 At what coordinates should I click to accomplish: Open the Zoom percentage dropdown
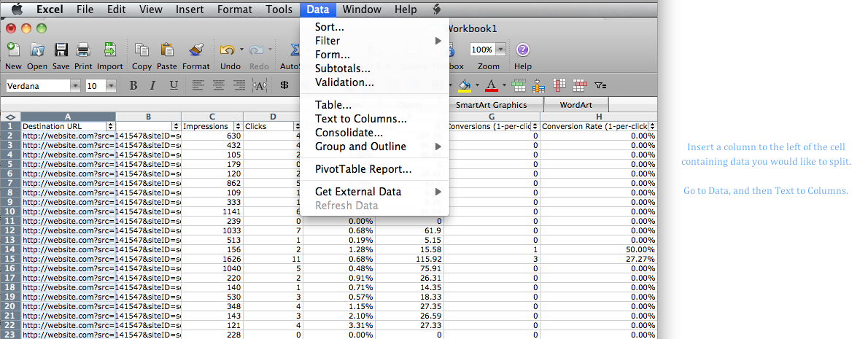(500, 50)
